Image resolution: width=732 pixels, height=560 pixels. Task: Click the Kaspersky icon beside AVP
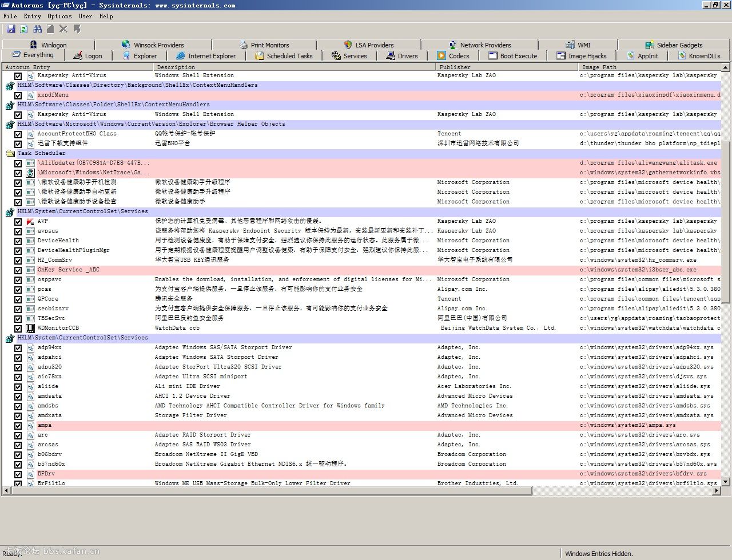click(x=30, y=221)
